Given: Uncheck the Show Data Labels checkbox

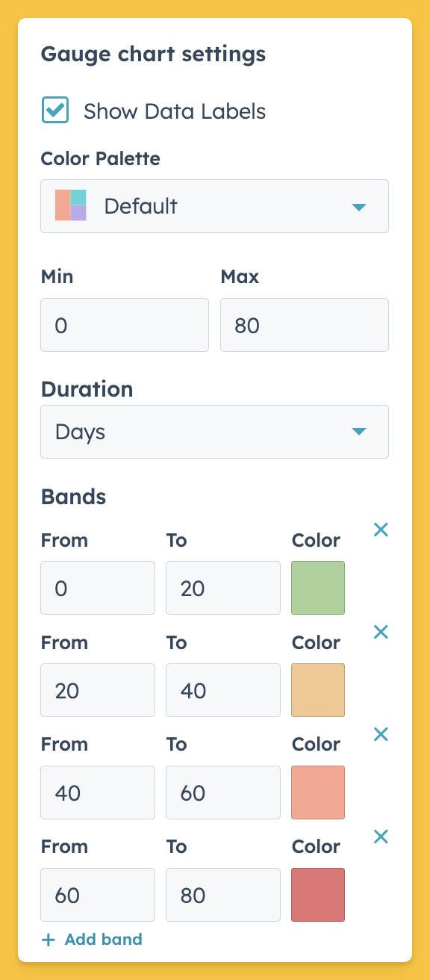Looking at the screenshot, I should (55, 110).
